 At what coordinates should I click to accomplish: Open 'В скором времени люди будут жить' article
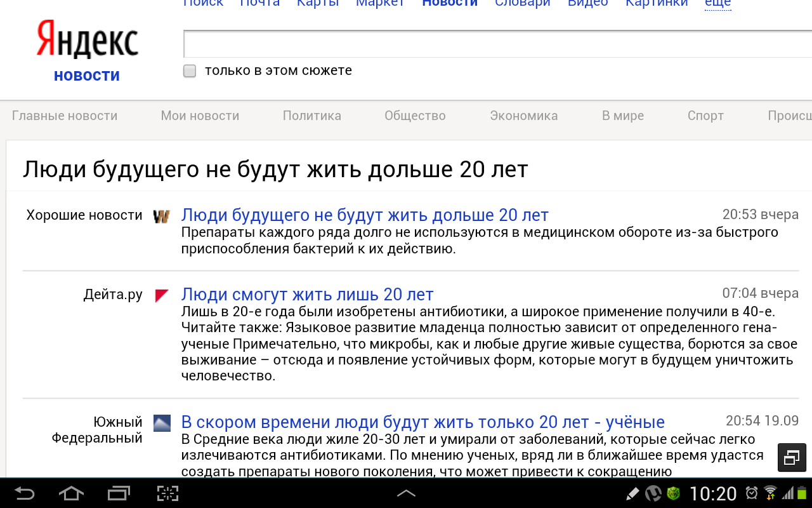coord(422,422)
